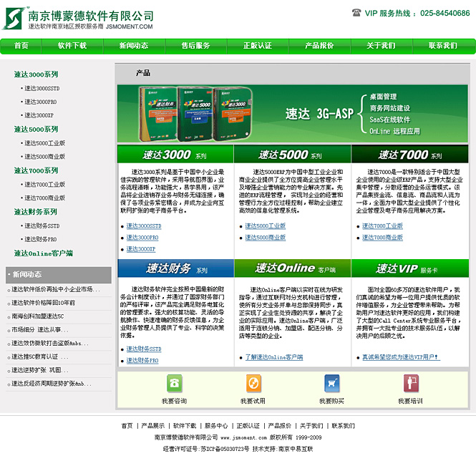Follow the 了解速达Online客户端 link
Image resolution: width=476 pixels, height=461 pixels.
(274, 357)
